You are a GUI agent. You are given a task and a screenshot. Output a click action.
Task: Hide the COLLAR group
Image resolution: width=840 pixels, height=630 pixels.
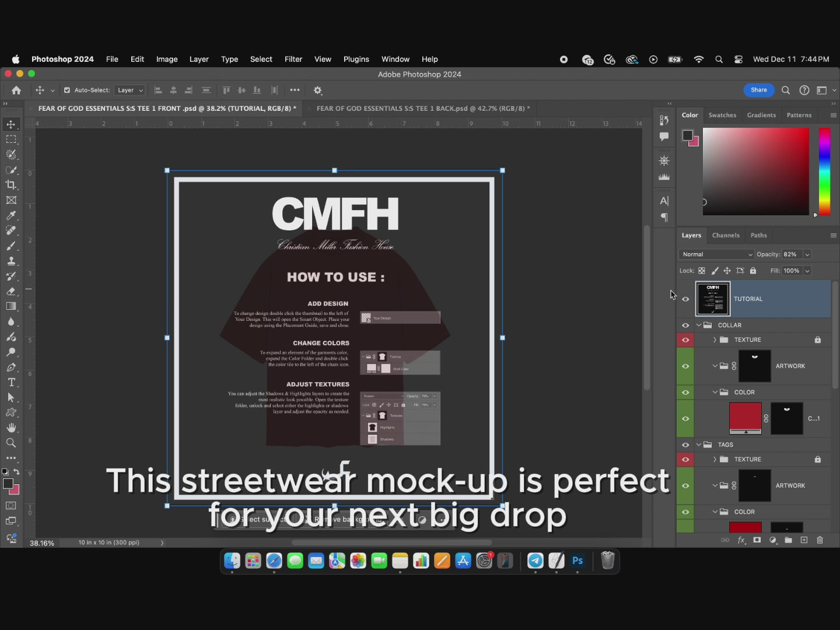point(685,325)
